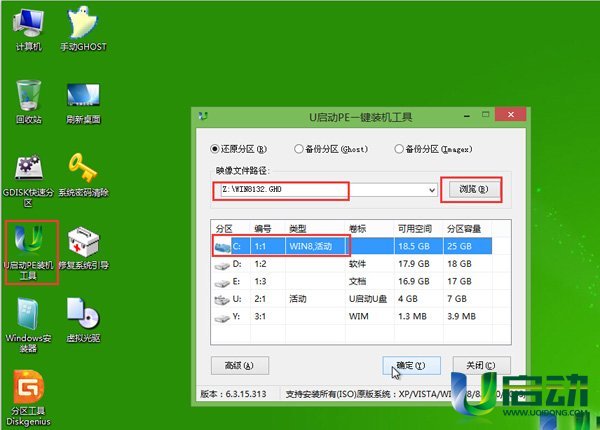Select the U启动U盘 volume label row
This screenshot has width=600, height=430.
click(368, 299)
